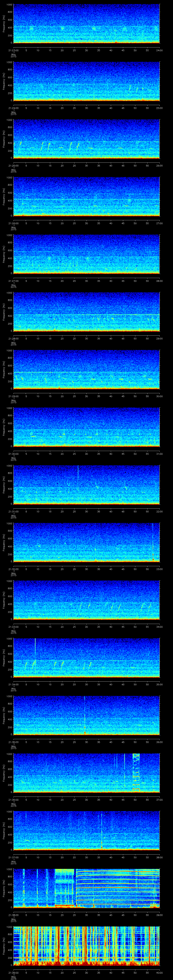Select the '21:25:00' time label

13,166
